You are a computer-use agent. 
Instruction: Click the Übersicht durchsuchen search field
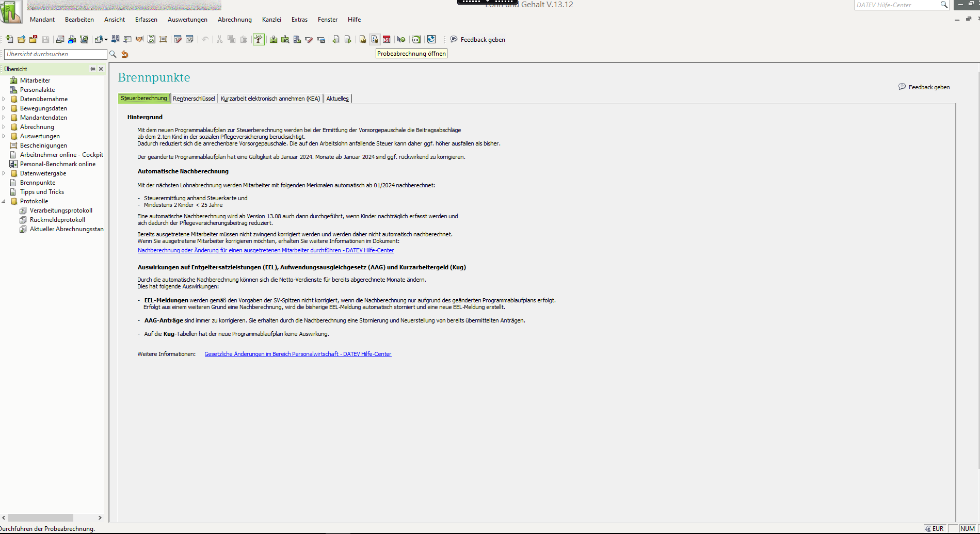point(56,54)
